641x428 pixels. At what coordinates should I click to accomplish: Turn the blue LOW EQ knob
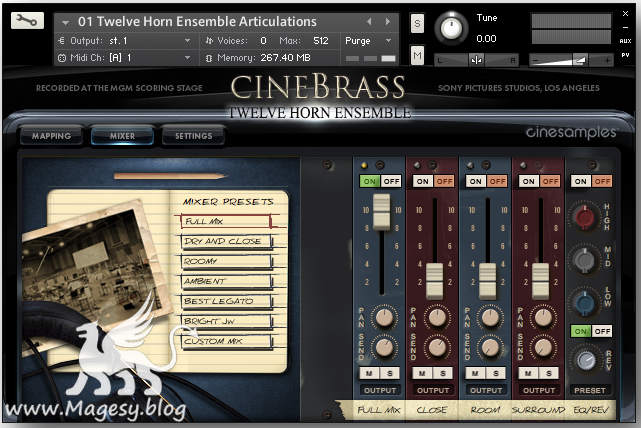tap(585, 303)
